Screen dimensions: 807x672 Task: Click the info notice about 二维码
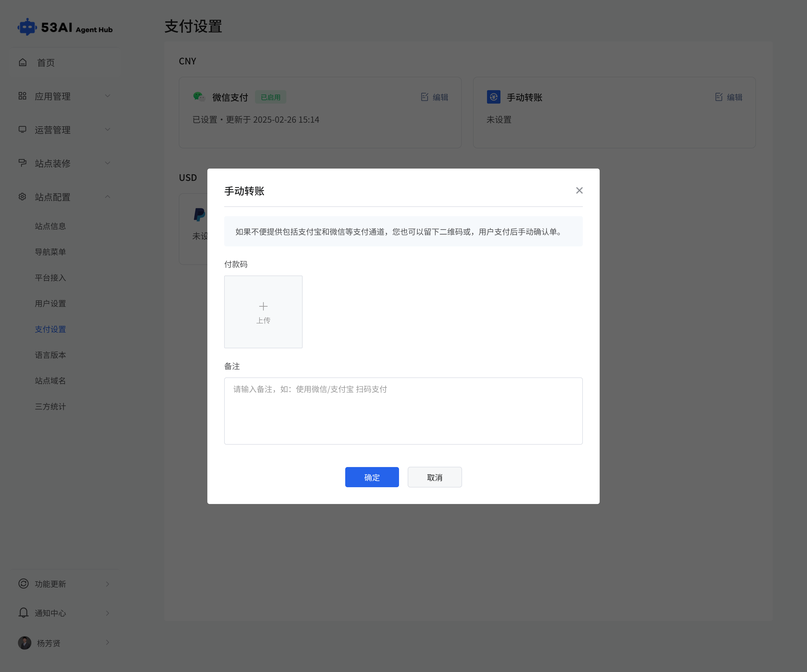[x=403, y=231]
